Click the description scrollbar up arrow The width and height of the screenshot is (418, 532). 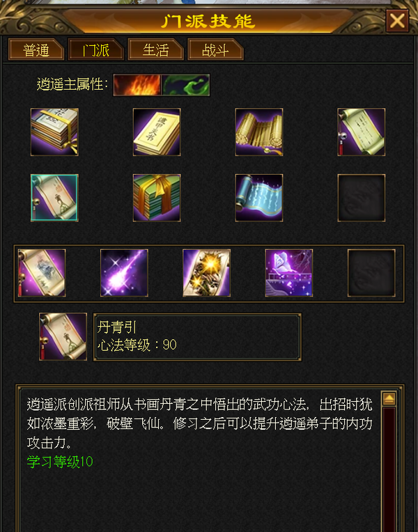[389, 399]
